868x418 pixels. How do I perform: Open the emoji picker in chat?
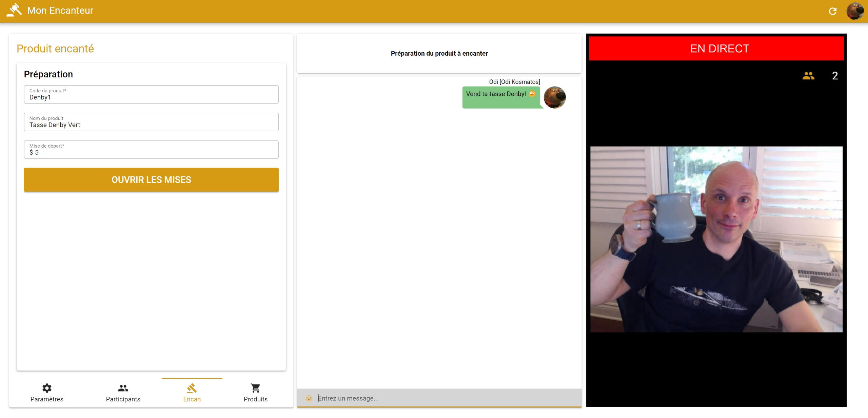pos(309,398)
